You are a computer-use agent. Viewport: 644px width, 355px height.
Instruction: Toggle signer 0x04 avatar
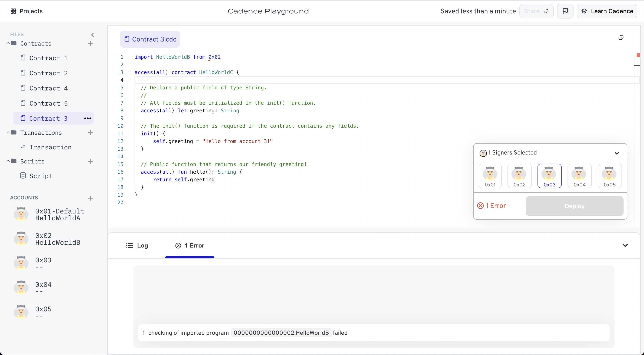tap(579, 176)
